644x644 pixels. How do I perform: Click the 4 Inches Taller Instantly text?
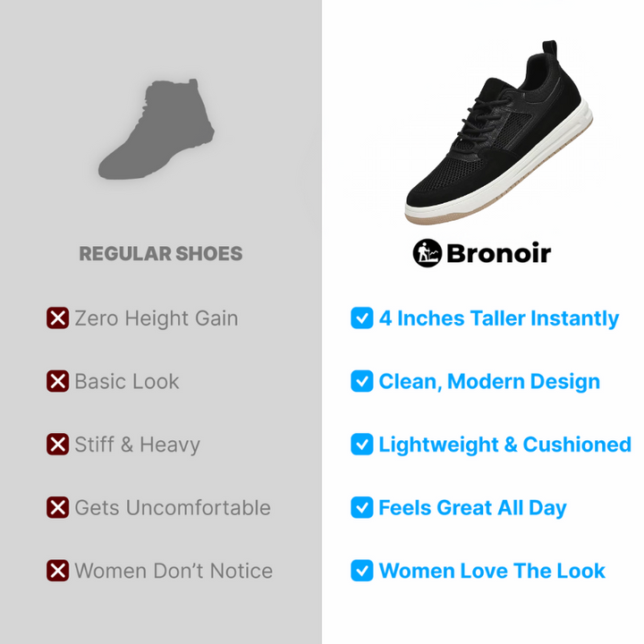pyautogui.click(x=498, y=318)
